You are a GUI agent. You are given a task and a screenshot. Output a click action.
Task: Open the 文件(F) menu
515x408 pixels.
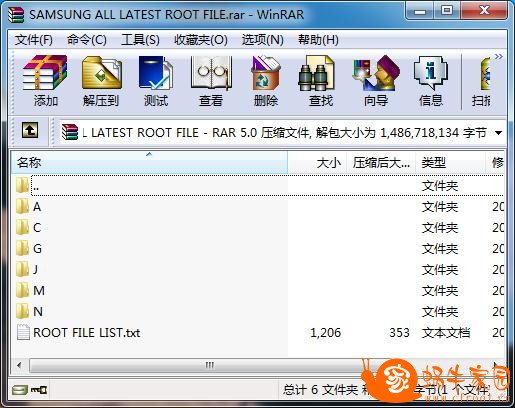[x=34, y=40]
